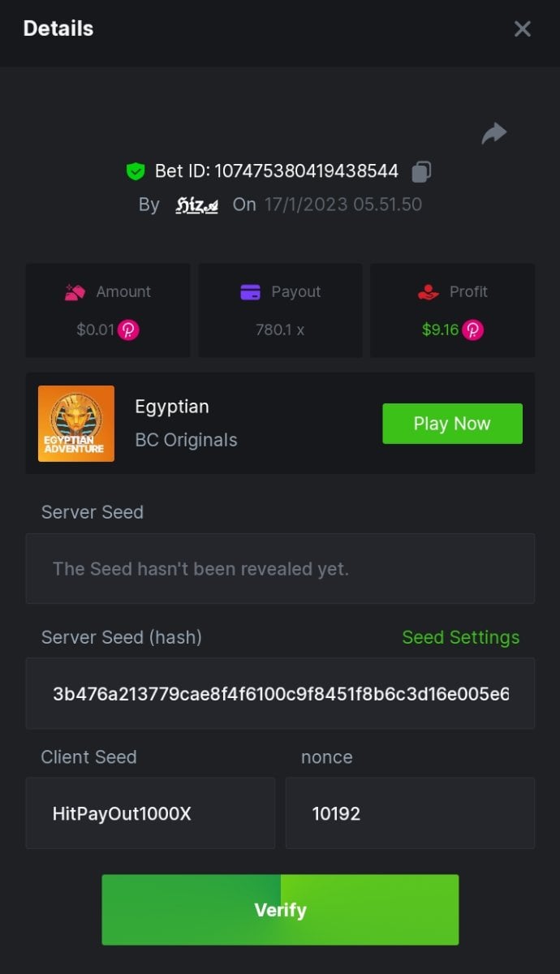This screenshot has height=974, width=560.
Task: Click the purple Payout card icon
Action: (x=251, y=292)
